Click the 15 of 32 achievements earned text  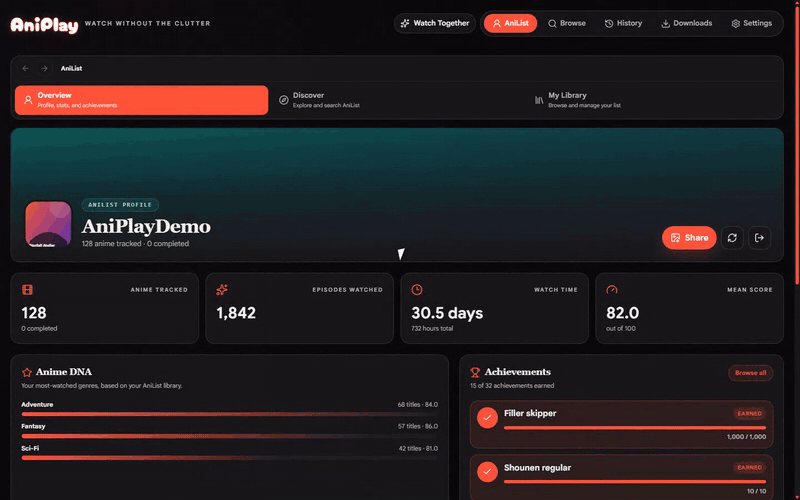[x=512, y=386]
